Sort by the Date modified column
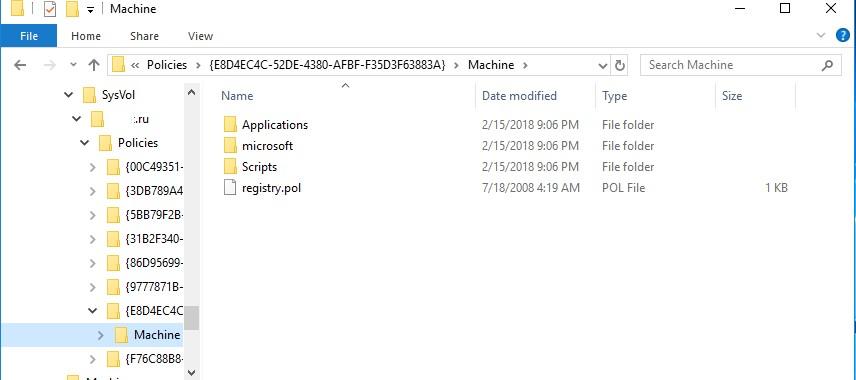This screenshot has height=380, width=856. [519, 96]
